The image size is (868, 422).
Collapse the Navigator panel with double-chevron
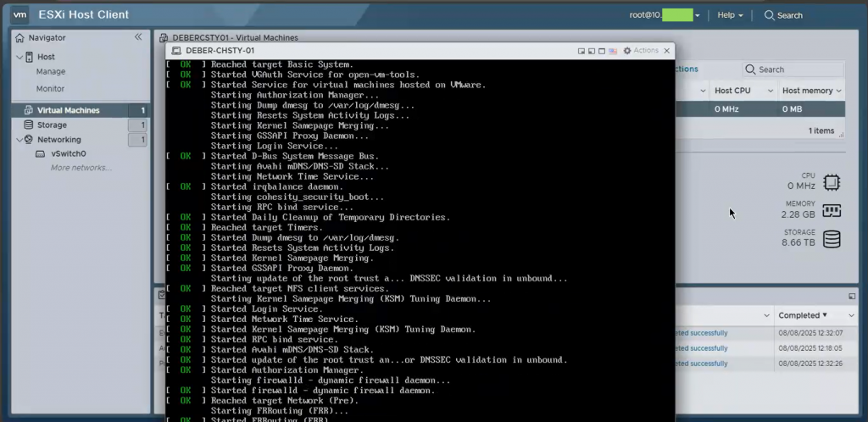click(x=138, y=37)
